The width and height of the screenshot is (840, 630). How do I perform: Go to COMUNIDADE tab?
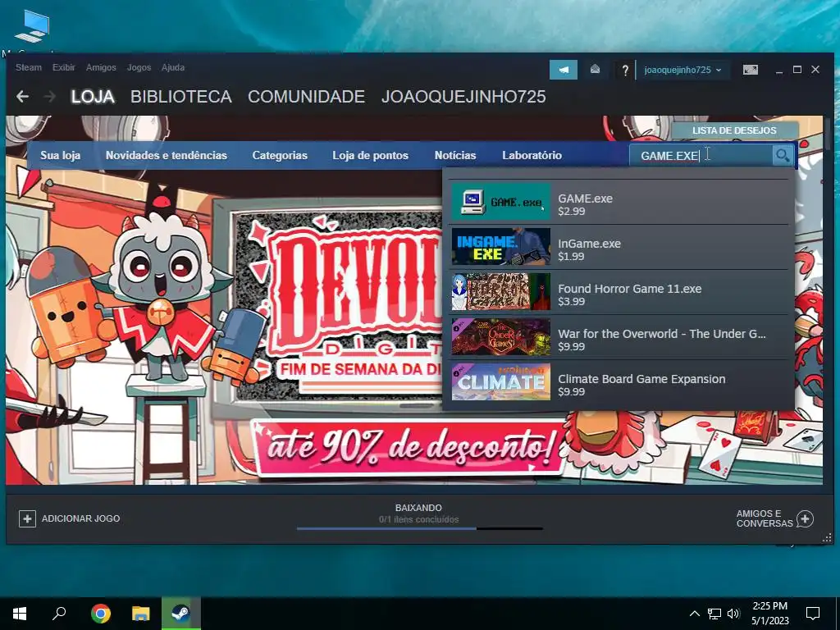pos(307,97)
